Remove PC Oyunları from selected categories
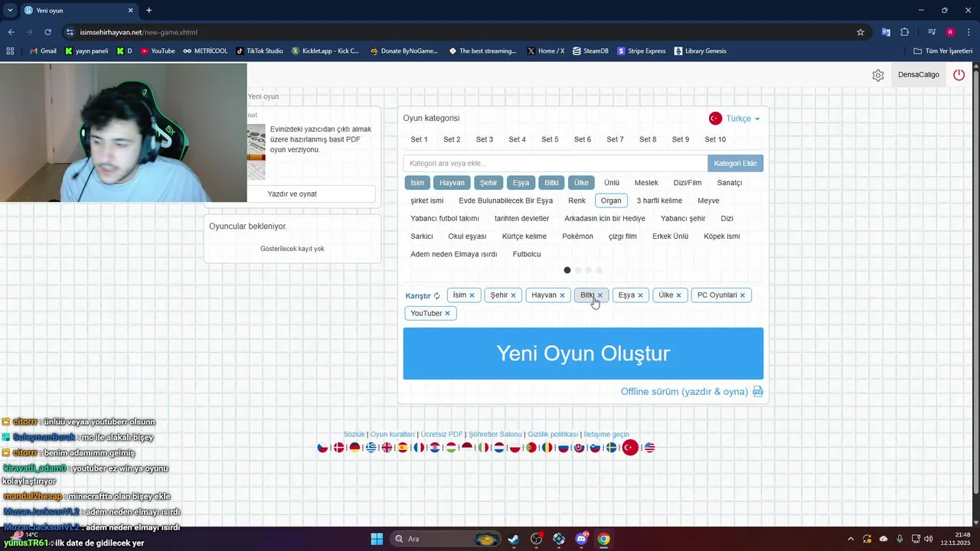 (x=742, y=295)
